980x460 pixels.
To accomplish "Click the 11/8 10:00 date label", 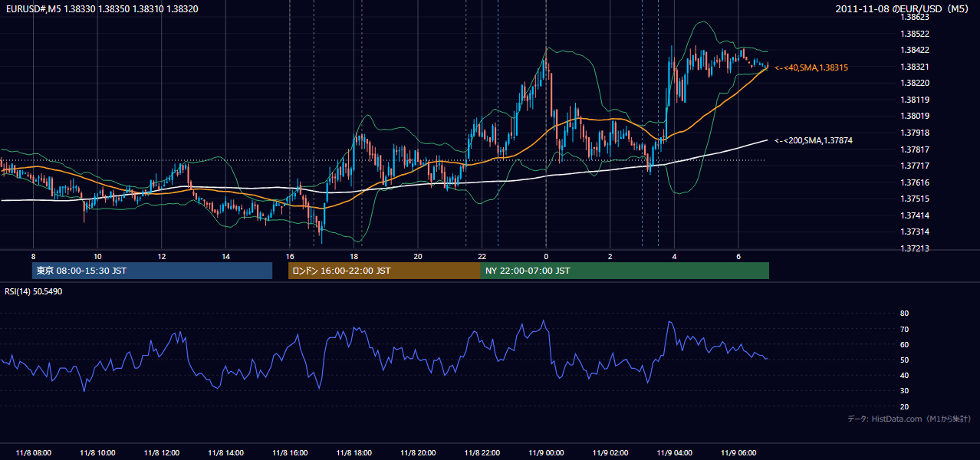I will click(97, 453).
